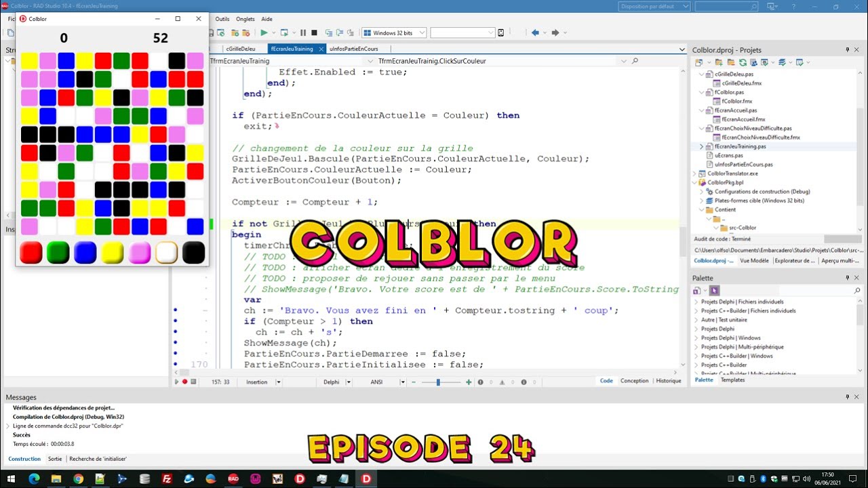The height and width of the screenshot is (488, 868).
Task: Click the blue Back navigation arrow
Action: point(535,33)
